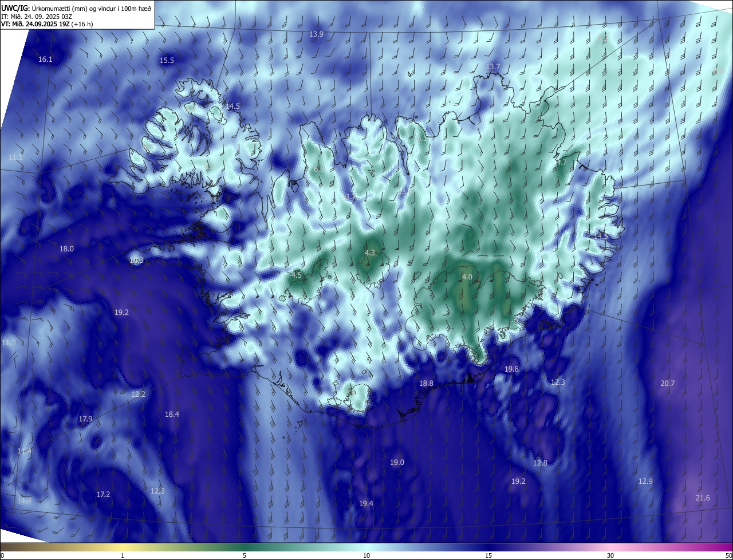Click the 19.0 value label on the map
Image resolution: width=733 pixels, height=560 pixels.
tap(397, 462)
